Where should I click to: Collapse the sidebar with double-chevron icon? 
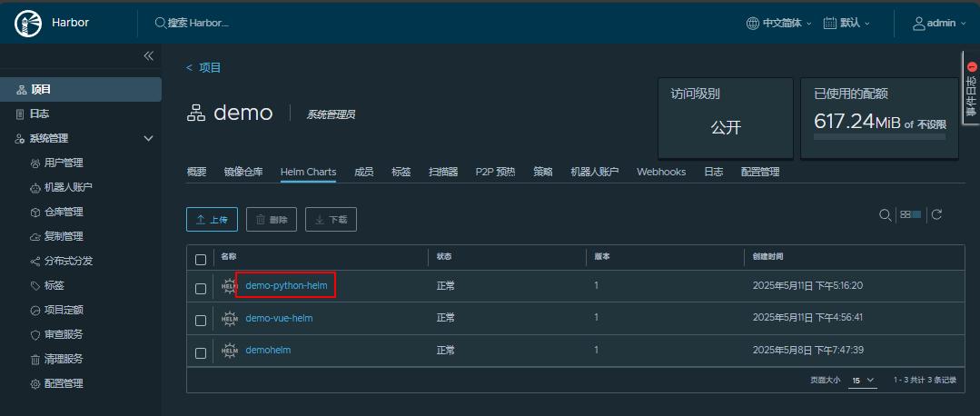point(148,55)
